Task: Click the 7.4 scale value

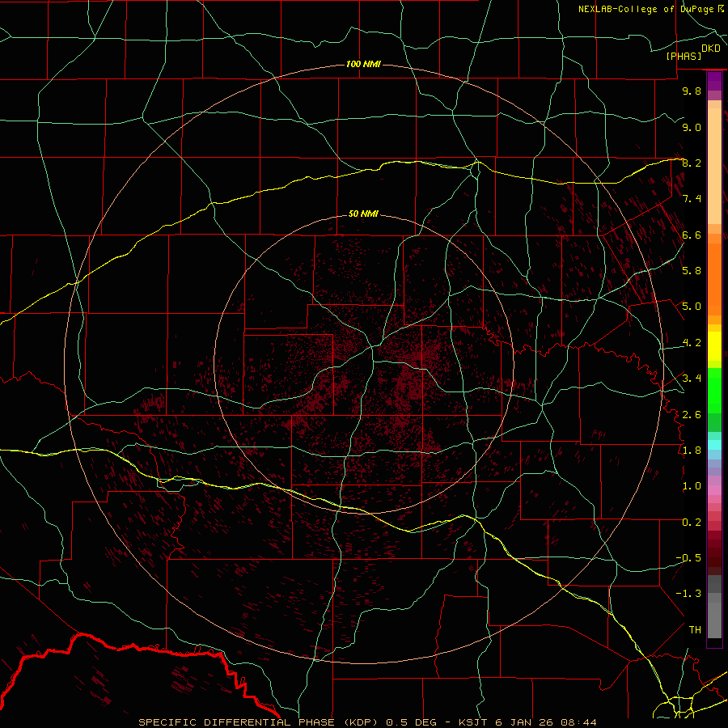Action: pos(692,199)
